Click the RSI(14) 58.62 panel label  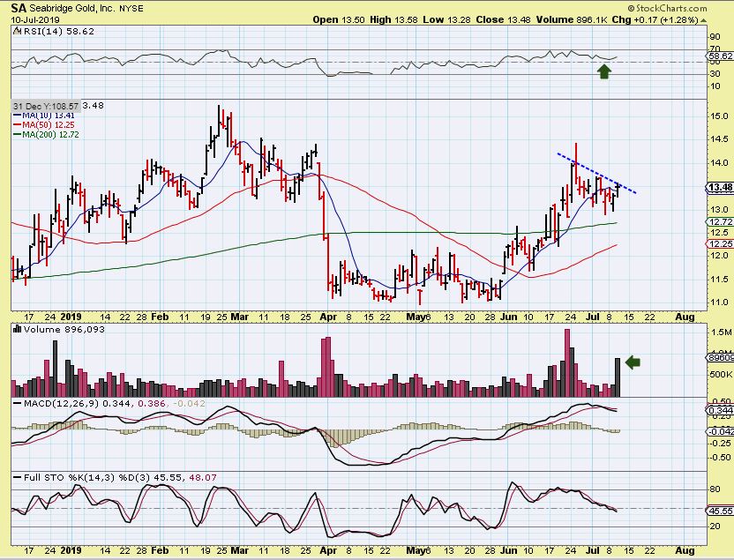58,32
